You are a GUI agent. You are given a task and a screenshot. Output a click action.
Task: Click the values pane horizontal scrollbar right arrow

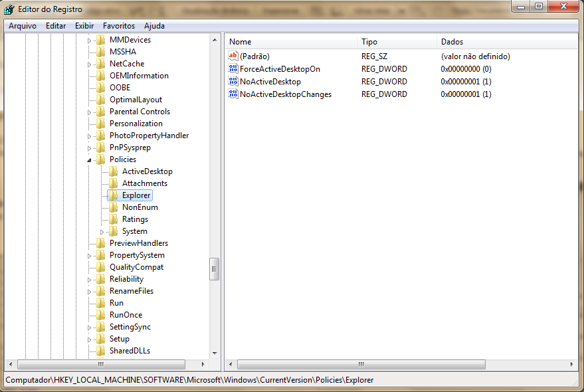(x=573, y=365)
